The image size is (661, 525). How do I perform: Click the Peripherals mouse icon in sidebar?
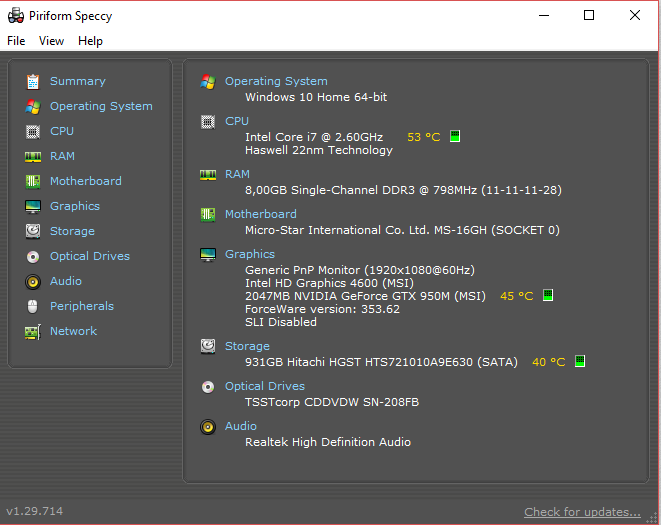(33, 306)
